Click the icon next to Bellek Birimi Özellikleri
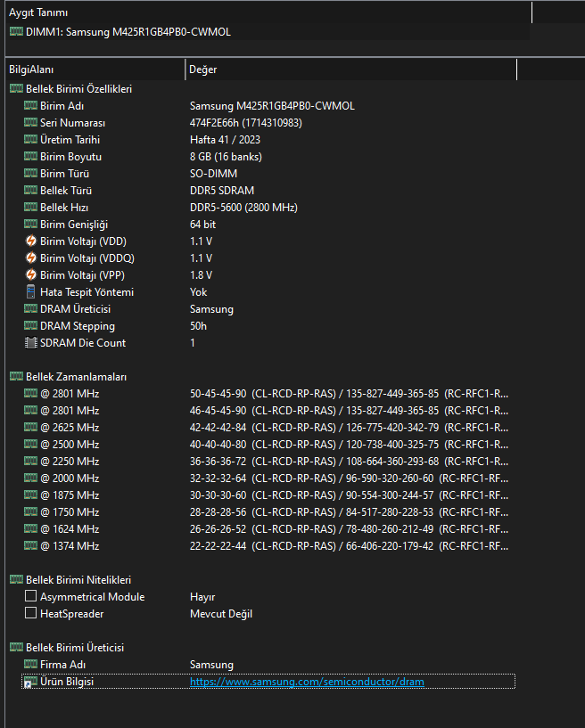 [16, 88]
